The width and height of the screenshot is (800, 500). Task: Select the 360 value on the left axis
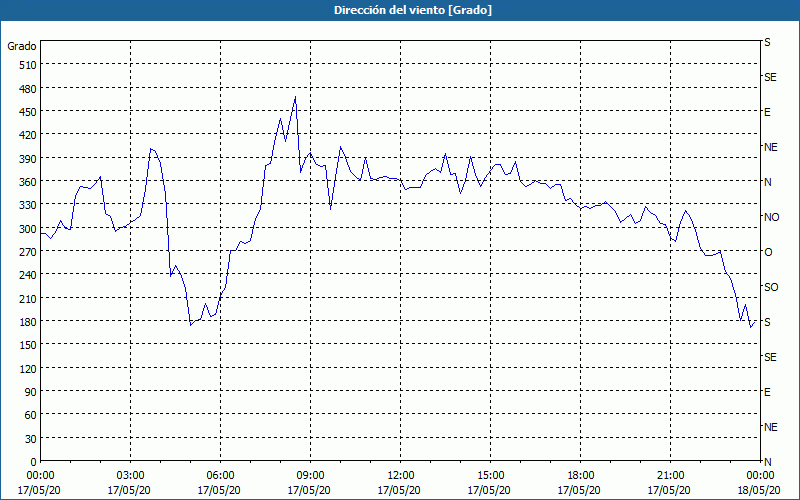point(29,182)
